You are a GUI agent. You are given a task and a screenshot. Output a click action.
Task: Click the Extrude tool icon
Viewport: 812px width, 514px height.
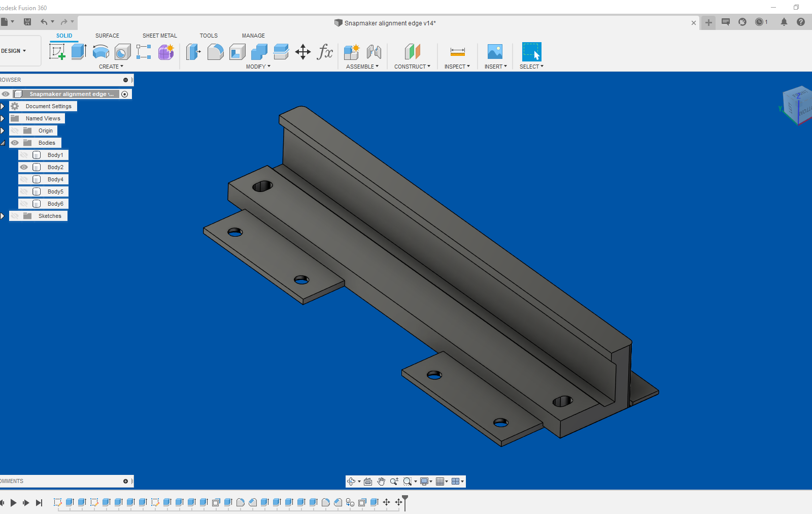(79, 51)
